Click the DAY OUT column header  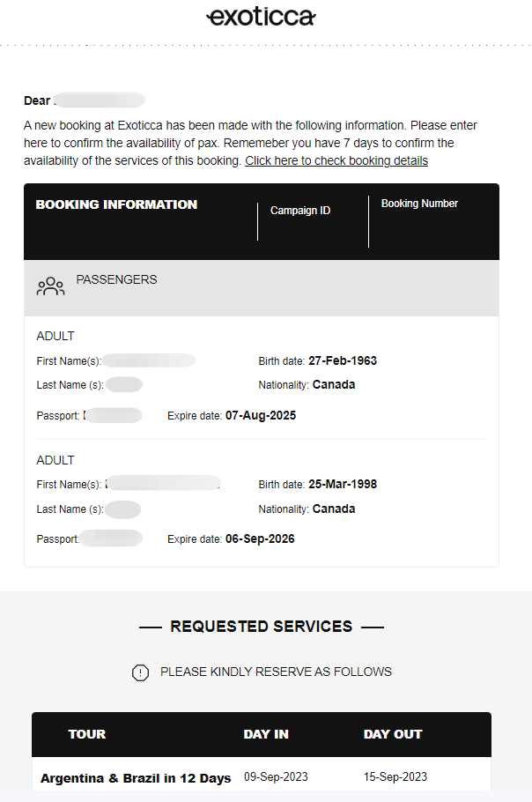coord(393,734)
